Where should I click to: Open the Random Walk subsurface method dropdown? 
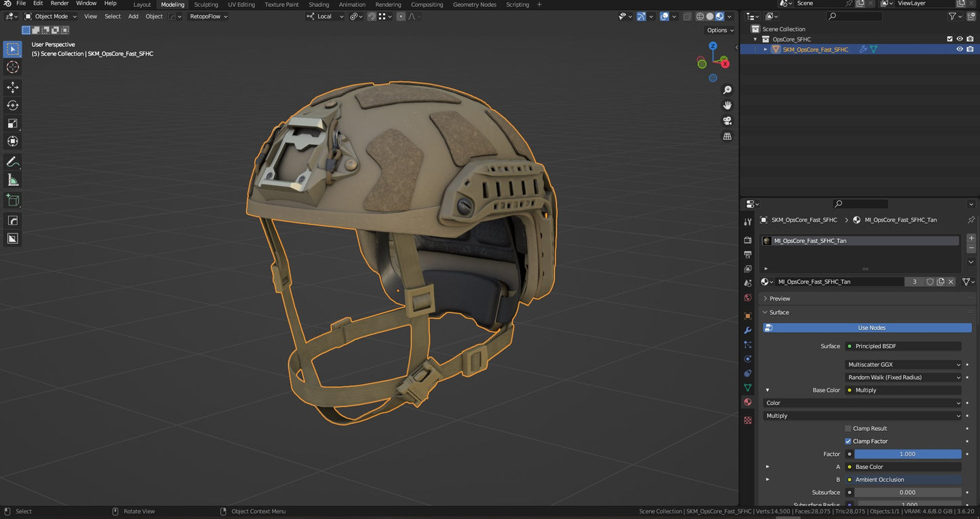point(903,378)
